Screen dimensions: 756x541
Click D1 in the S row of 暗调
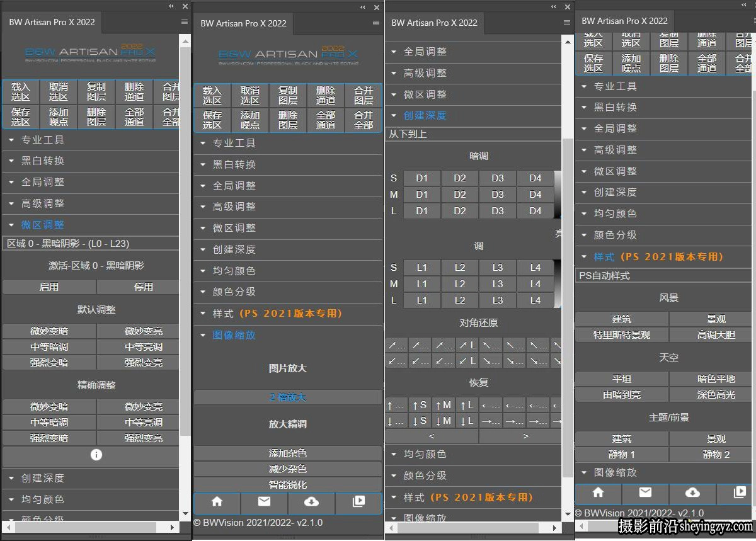tap(421, 178)
